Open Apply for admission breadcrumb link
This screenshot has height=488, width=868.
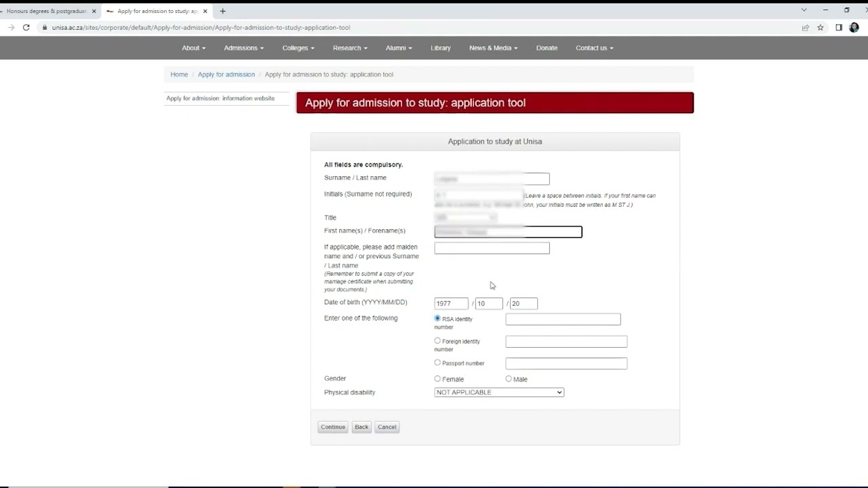tap(226, 75)
